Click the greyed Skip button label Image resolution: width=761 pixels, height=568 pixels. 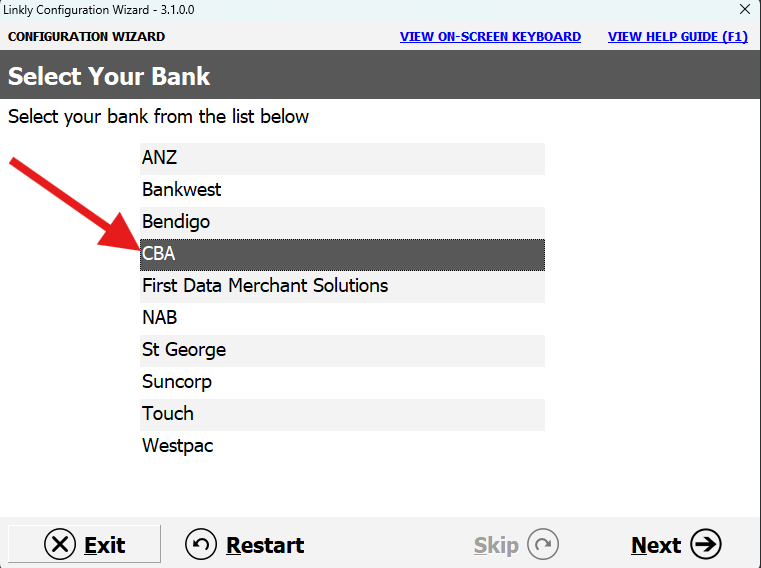pos(496,545)
